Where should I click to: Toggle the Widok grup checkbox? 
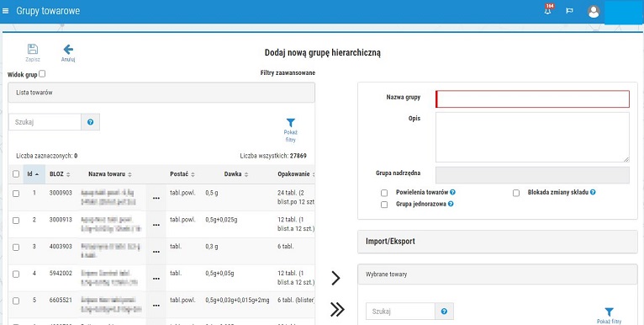42,74
